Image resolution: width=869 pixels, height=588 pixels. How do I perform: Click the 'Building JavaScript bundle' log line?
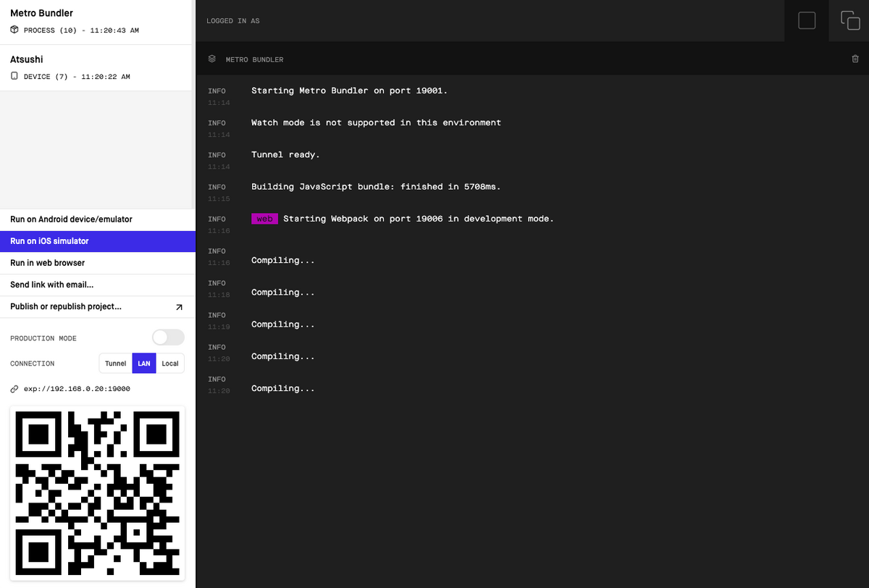[376, 186]
